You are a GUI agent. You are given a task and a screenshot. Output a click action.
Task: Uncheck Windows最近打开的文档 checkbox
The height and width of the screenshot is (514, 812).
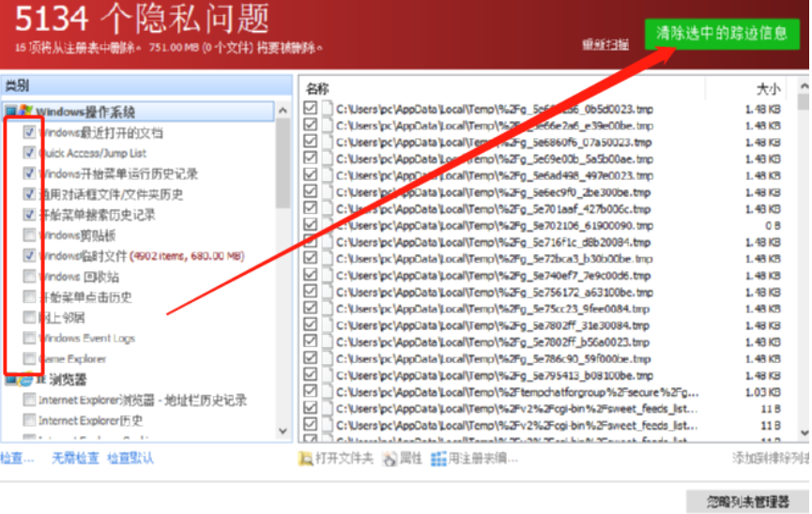point(29,132)
